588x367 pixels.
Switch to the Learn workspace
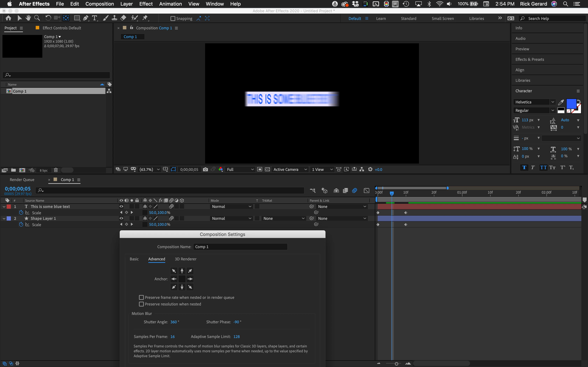[381, 19]
